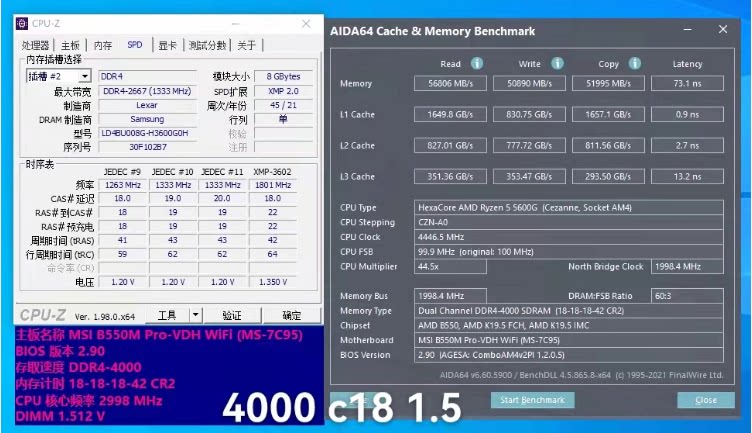752x433 pixels.
Task: Click L2 Cache latency 2.7 ns
Action: pos(687,145)
